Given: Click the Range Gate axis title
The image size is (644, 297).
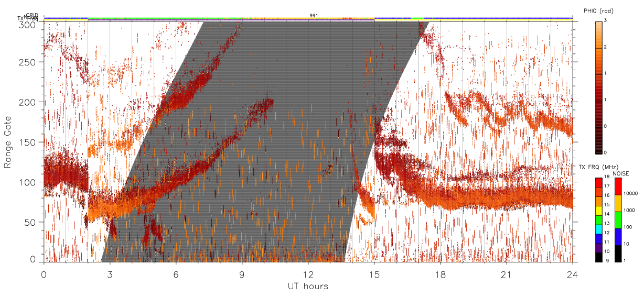Looking at the screenshot, I should (8, 142).
